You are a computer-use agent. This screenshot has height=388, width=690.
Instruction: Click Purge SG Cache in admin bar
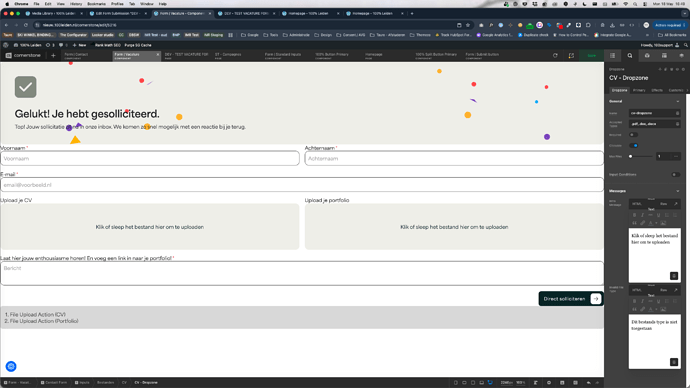138,45
